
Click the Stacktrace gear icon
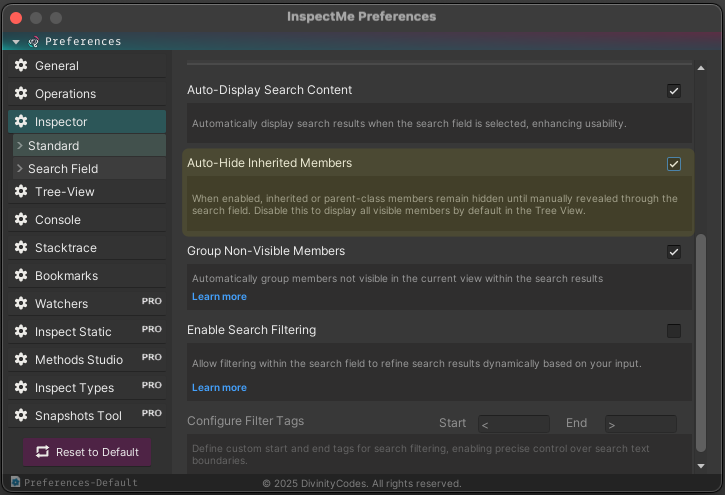20,248
